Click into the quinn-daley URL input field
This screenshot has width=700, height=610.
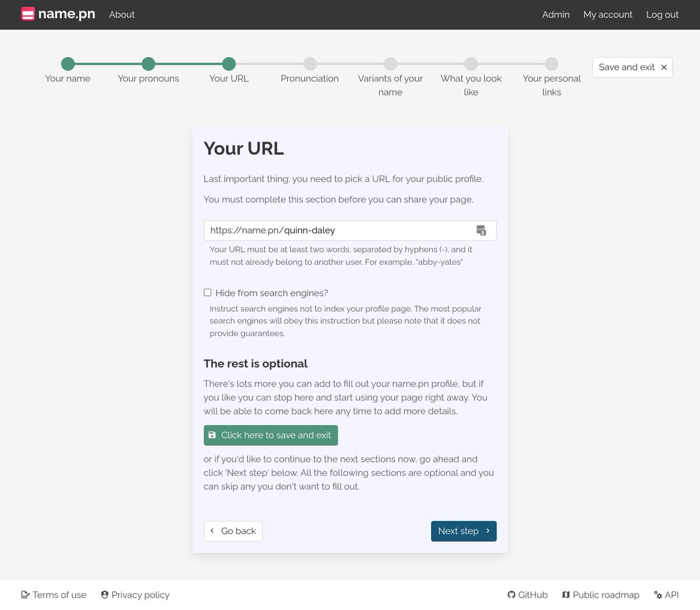pos(350,230)
